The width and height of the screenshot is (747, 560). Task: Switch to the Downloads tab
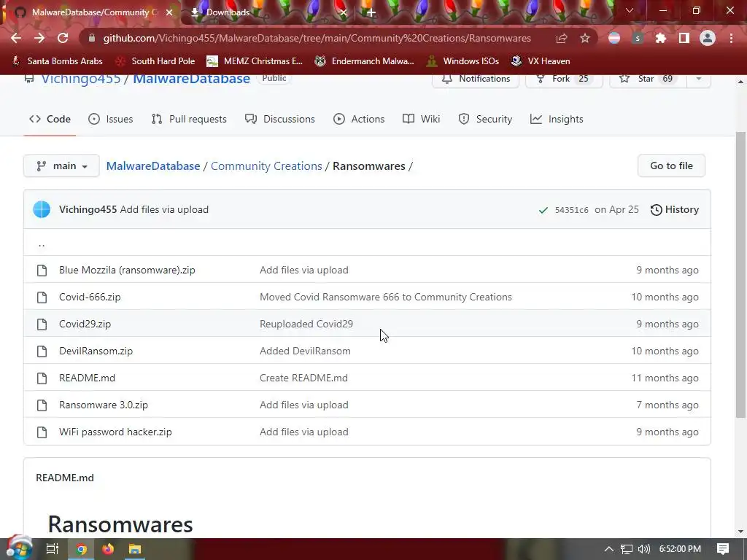[x=268, y=12]
